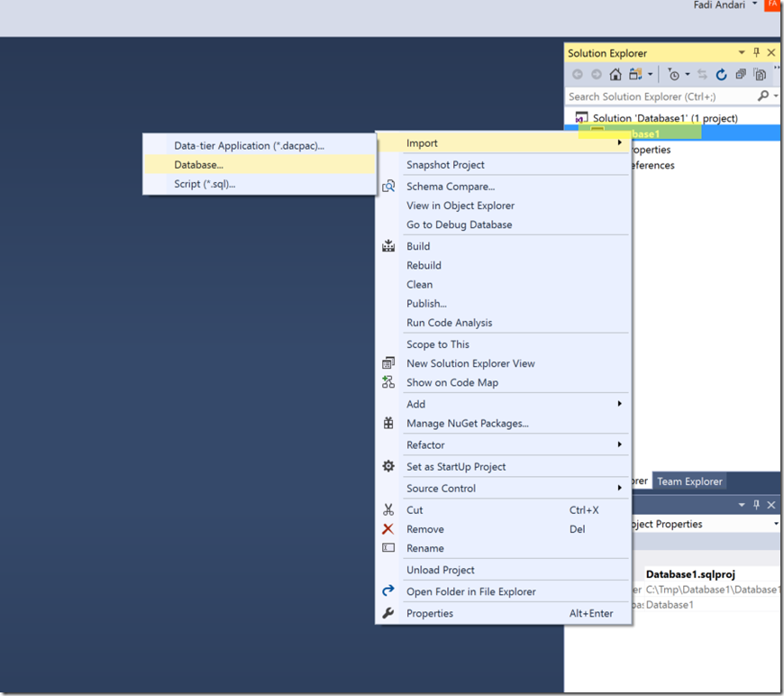Select Unload Project
Viewport: 784px width, 696px height.
504,570
